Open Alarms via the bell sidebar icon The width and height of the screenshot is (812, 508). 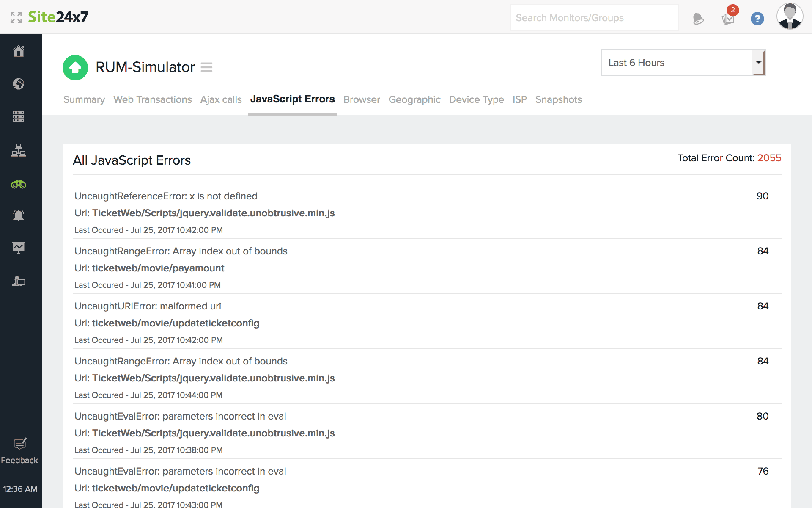[19, 215]
